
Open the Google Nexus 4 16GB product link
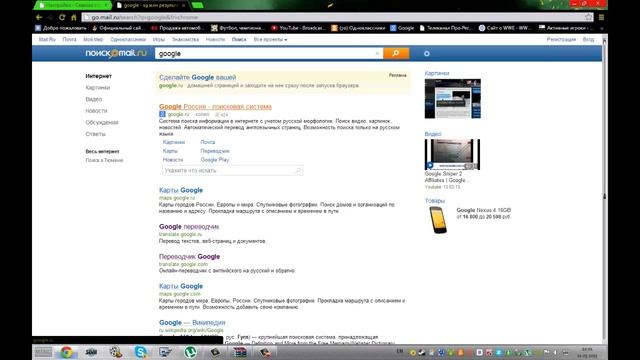484,210
